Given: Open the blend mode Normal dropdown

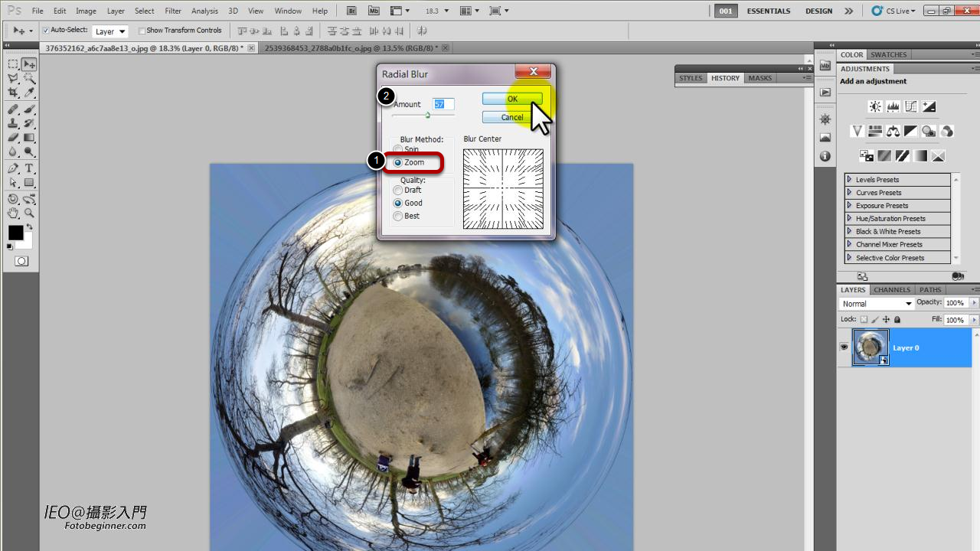Looking at the screenshot, I should (x=877, y=304).
